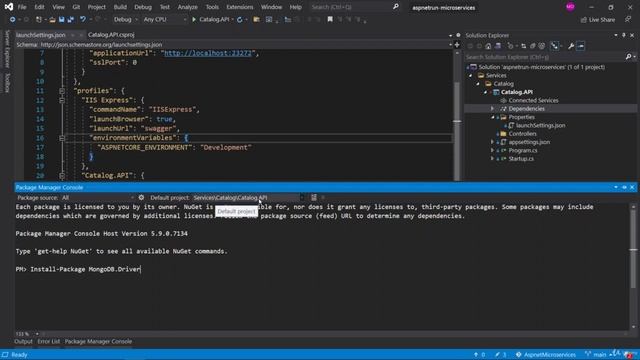640x360 pixels.
Task: Click the bookmark icon in the toolbar
Action: pos(330,19)
